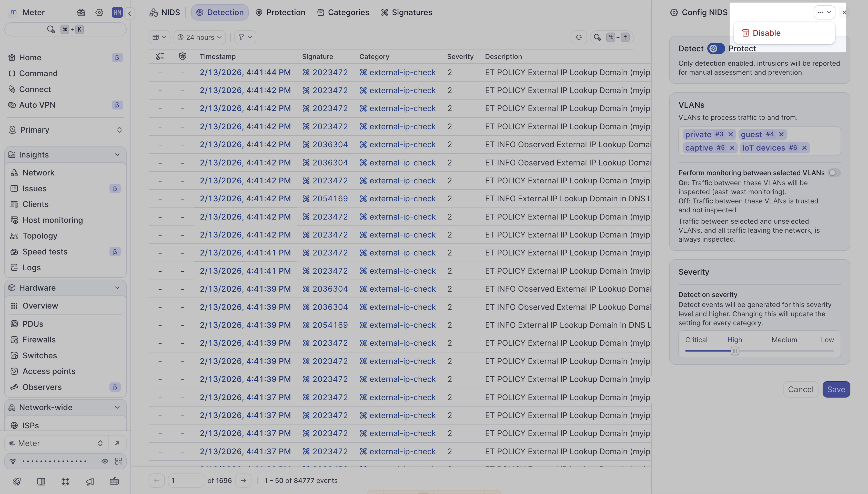Click the refresh events icon
The image size is (868, 494).
point(578,37)
